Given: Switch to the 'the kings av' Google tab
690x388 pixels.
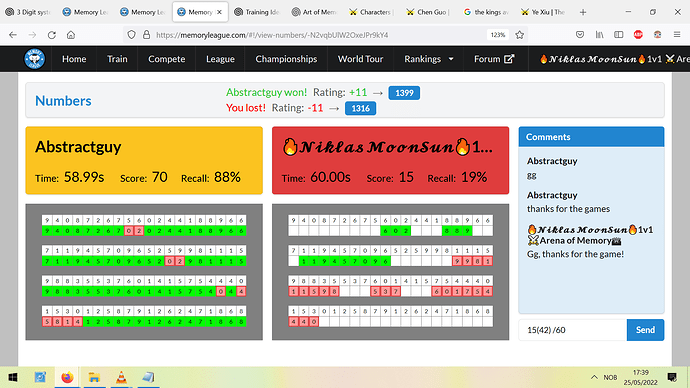Looking at the screenshot, I should click(x=486, y=12).
